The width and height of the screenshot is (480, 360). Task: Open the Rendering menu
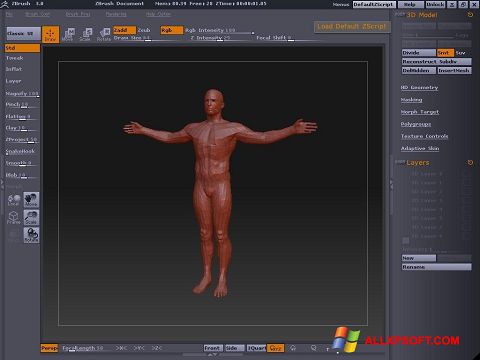click(116, 14)
